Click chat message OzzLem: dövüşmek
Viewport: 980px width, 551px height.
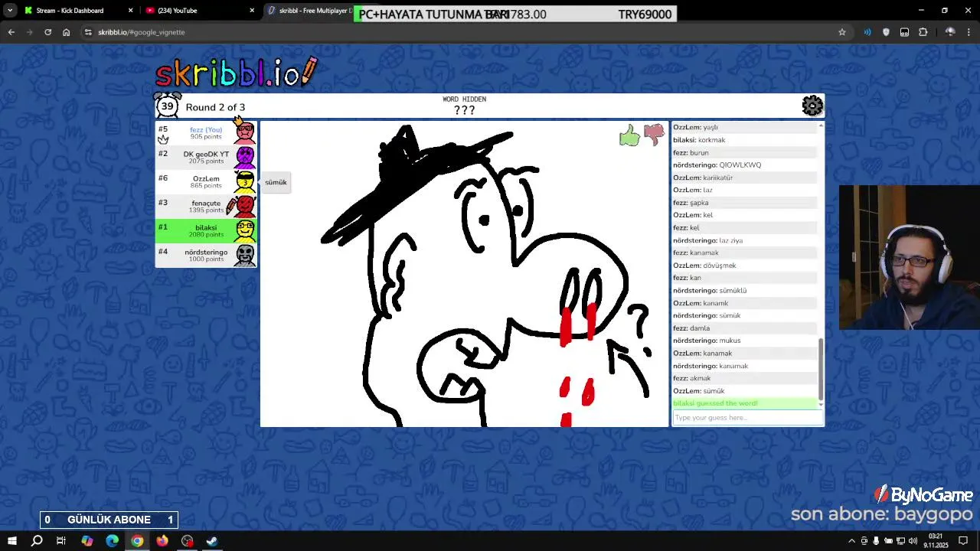tap(704, 266)
